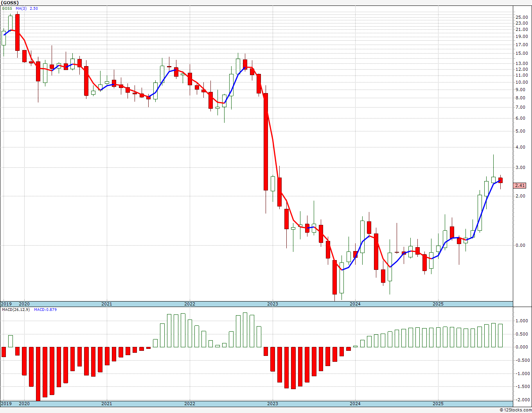Click the MACD(26,12,9) indicator label
This screenshot has height=413, width=532.
click(x=16, y=310)
